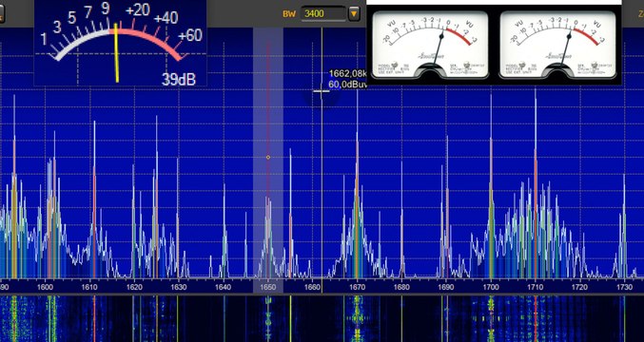This screenshot has width=644, height=342.
Task: Click the 39dB reading on S-meter
Action: 178,79
